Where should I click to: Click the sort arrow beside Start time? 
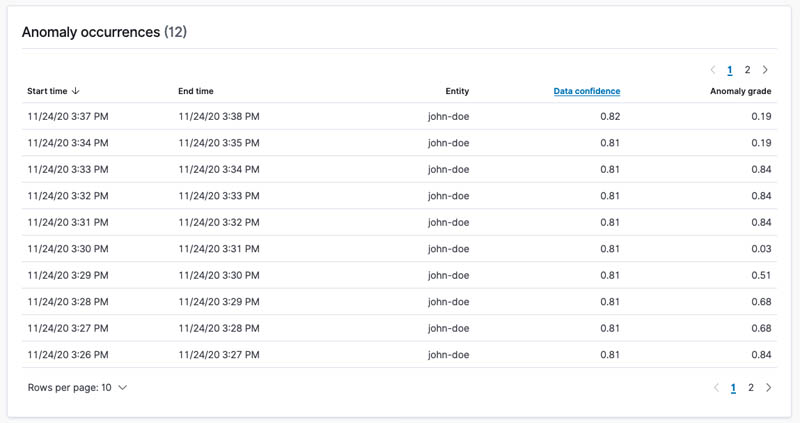pyautogui.click(x=76, y=91)
